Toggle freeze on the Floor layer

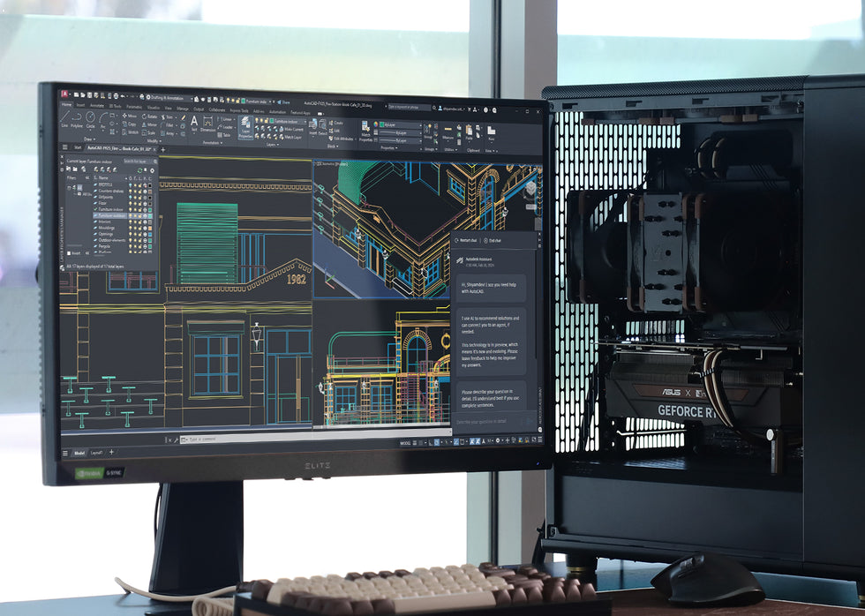135,203
